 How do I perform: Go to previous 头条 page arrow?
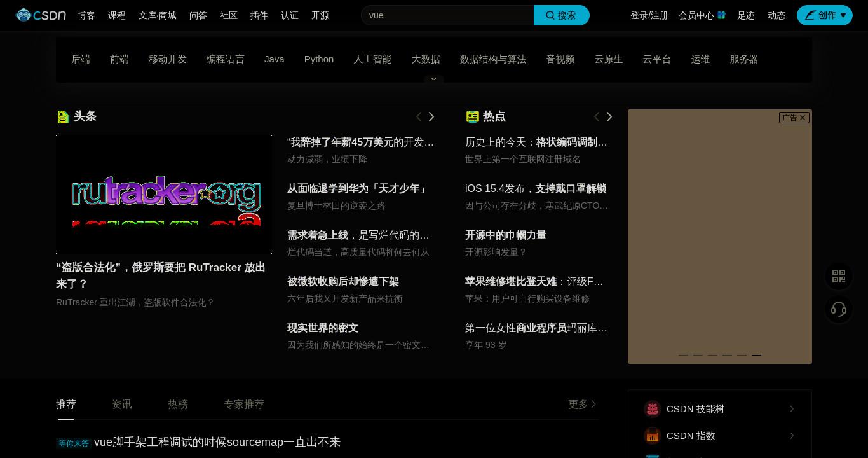click(x=419, y=116)
